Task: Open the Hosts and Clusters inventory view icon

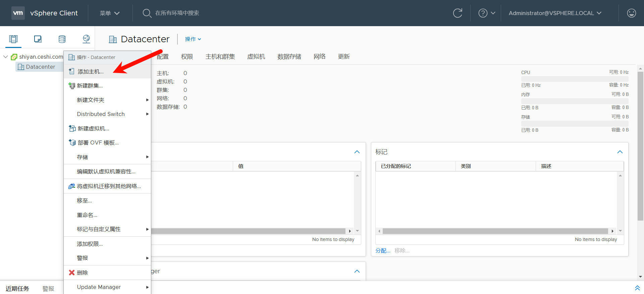Action: [x=13, y=39]
